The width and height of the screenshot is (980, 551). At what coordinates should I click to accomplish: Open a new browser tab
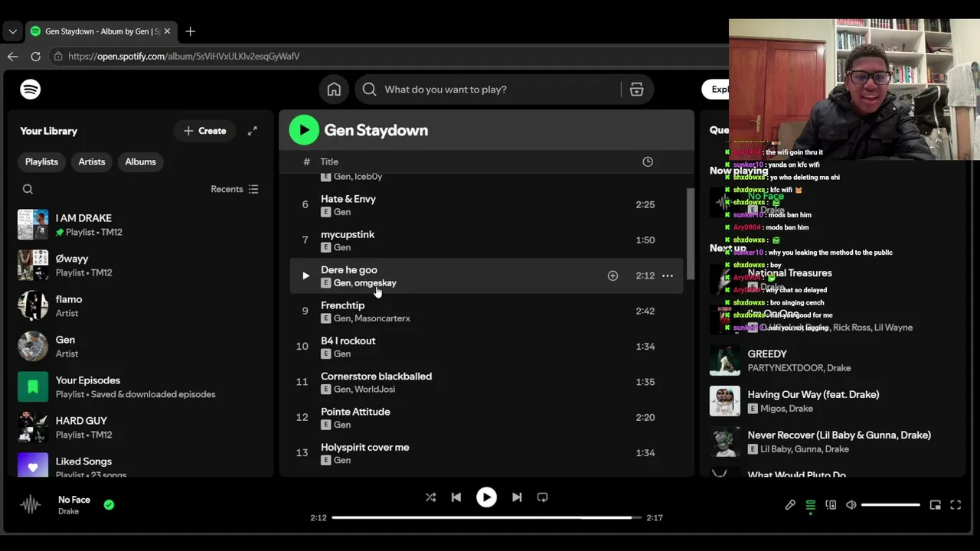(x=191, y=31)
